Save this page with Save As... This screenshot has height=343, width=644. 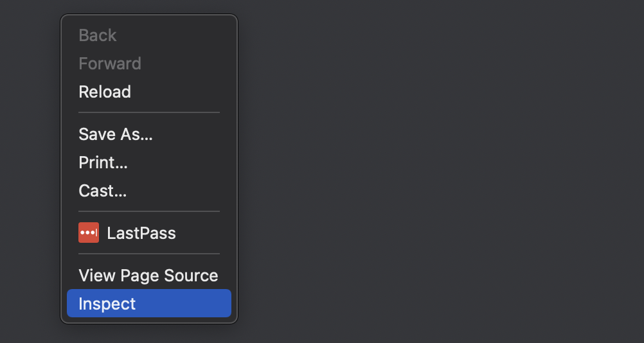coord(116,134)
